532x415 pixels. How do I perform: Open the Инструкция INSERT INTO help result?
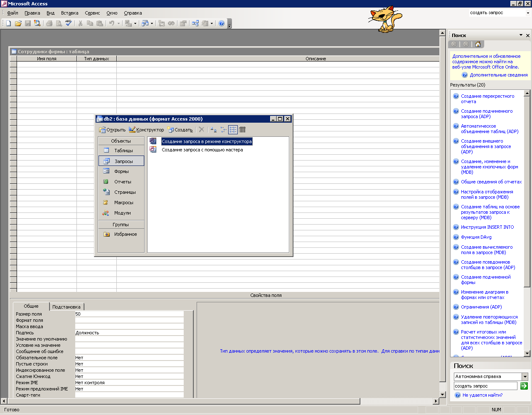click(x=487, y=227)
